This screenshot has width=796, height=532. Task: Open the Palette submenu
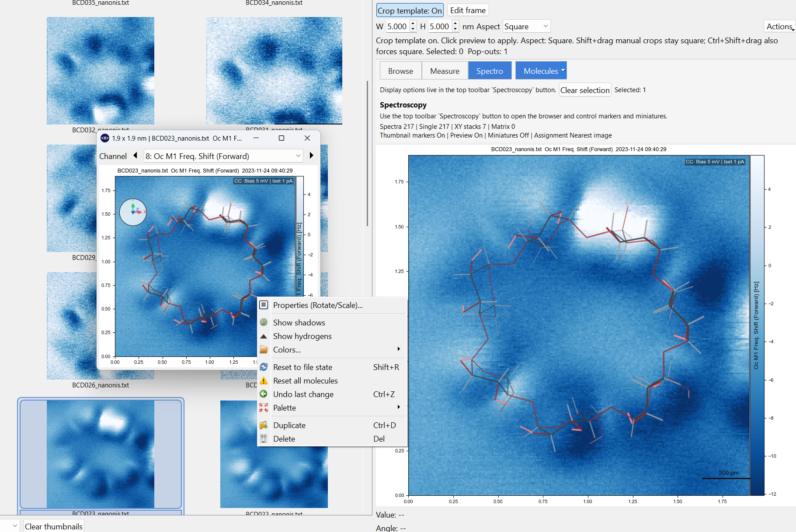click(285, 408)
